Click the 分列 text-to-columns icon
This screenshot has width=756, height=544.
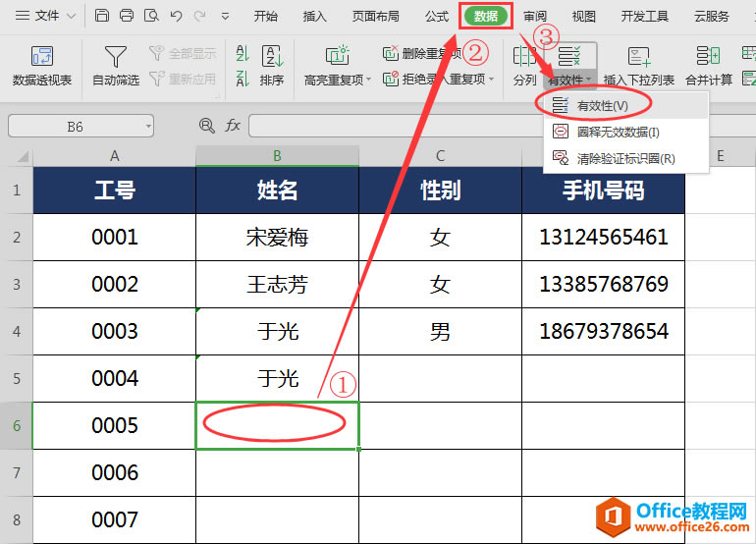[x=524, y=65]
